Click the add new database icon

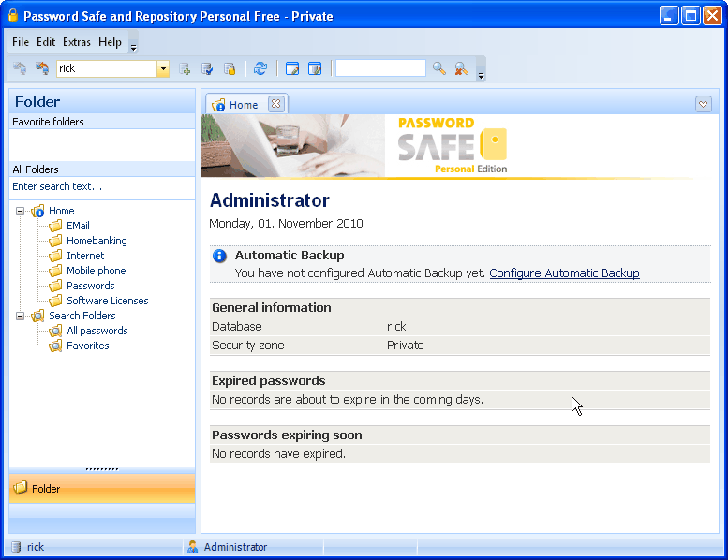[185, 69]
